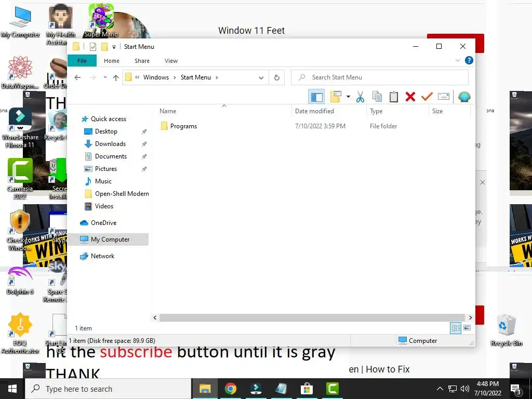Open the File ribbon tab
This screenshot has height=399, width=532.
82,61
